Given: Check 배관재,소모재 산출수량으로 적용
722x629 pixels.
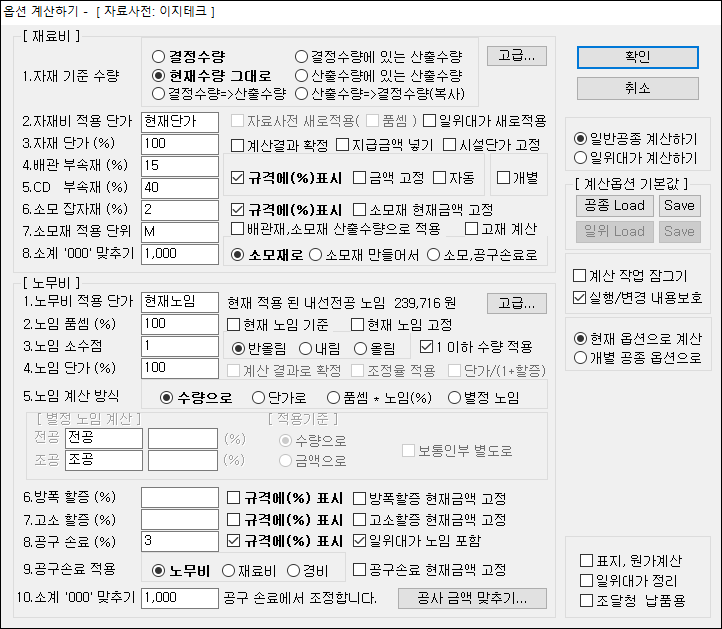Looking at the screenshot, I should [336, 229].
